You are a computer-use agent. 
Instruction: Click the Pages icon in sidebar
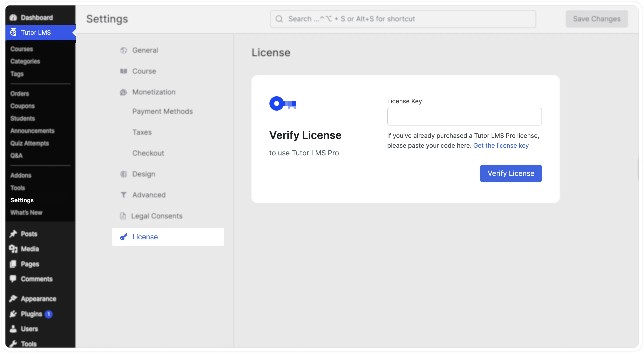click(13, 264)
